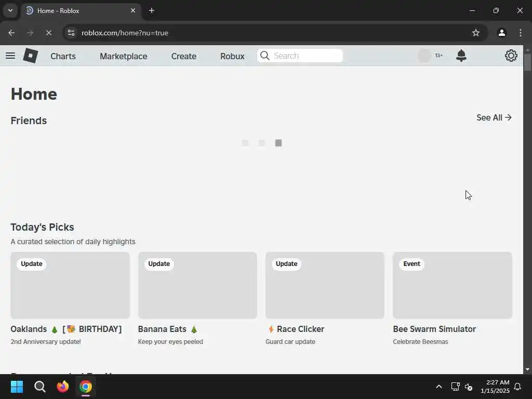Click the Race Clicker title
532x399 pixels.
point(295,329)
